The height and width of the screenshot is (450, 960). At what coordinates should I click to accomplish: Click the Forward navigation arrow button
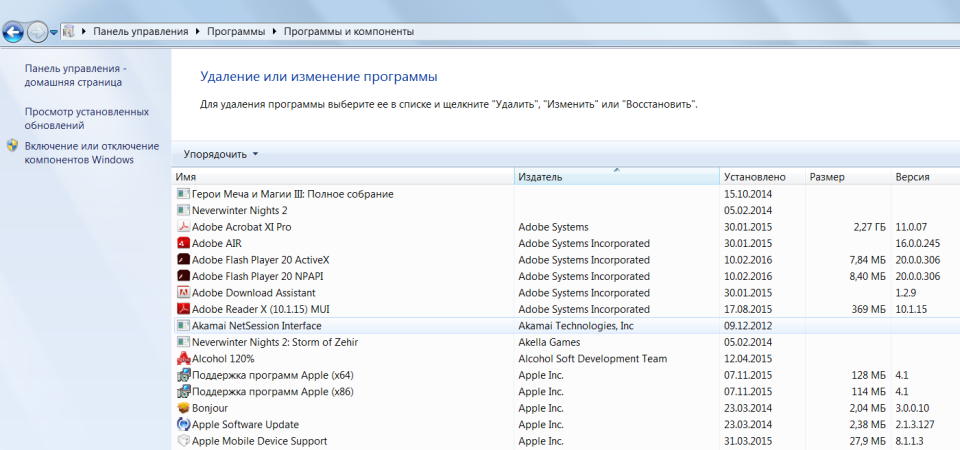coord(37,32)
